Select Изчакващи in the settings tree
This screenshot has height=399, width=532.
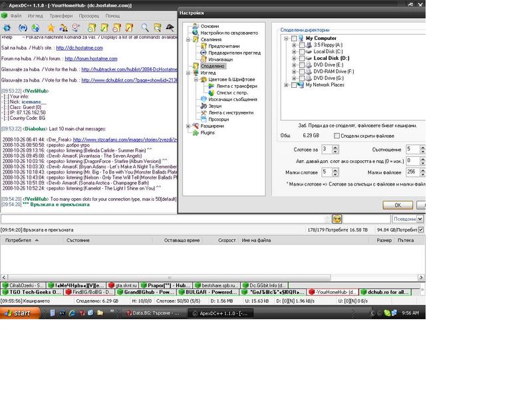tap(221, 59)
